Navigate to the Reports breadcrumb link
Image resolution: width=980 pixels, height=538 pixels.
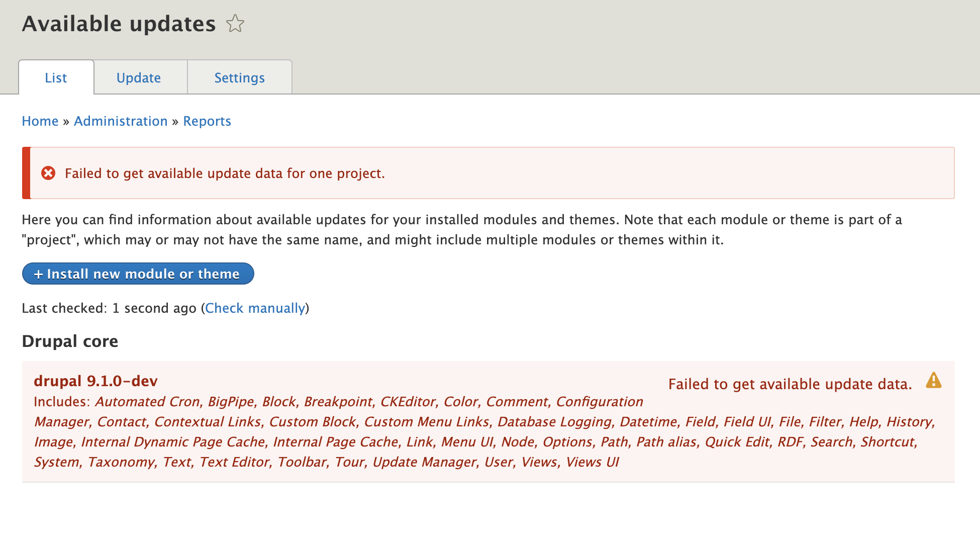(207, 121)
